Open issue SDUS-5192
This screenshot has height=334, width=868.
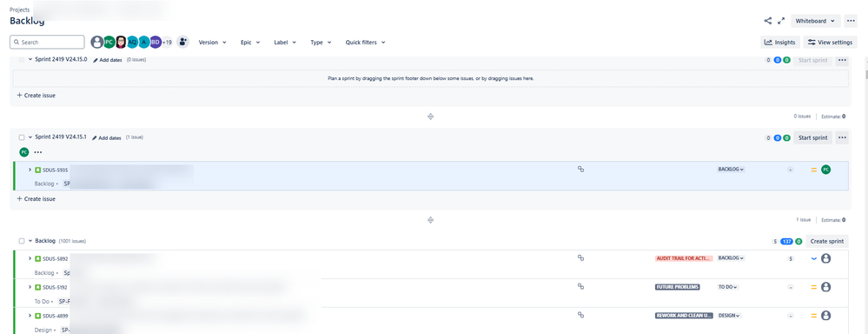pyautogui.click(x=56, y=288)
